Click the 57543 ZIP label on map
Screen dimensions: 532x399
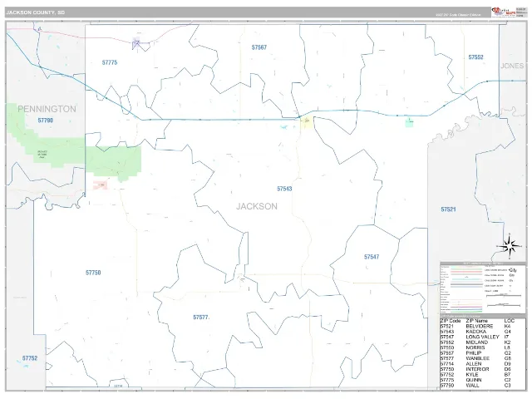[284, 189]
